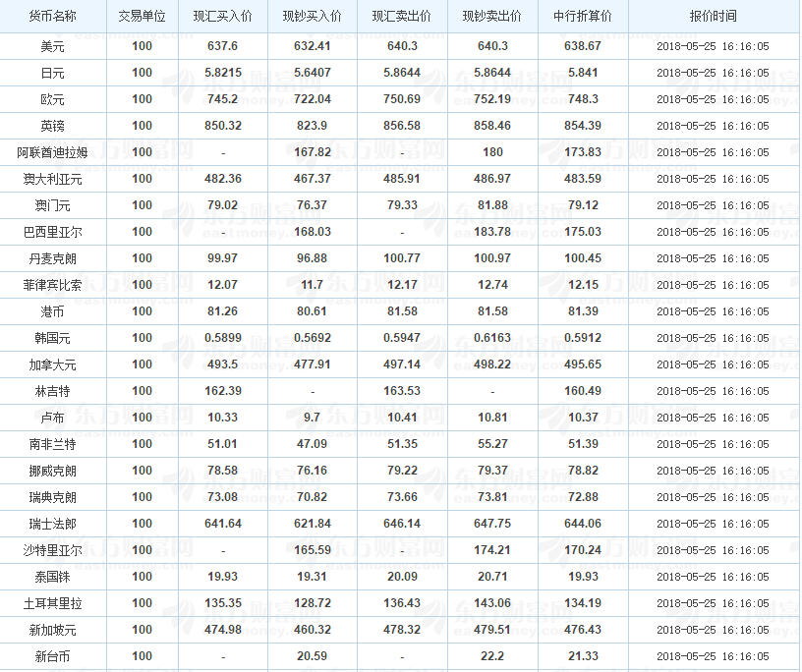Screen dimensions: 802x672
Task: Select the 南非兰特 currency name
Action: pos(53,444)
